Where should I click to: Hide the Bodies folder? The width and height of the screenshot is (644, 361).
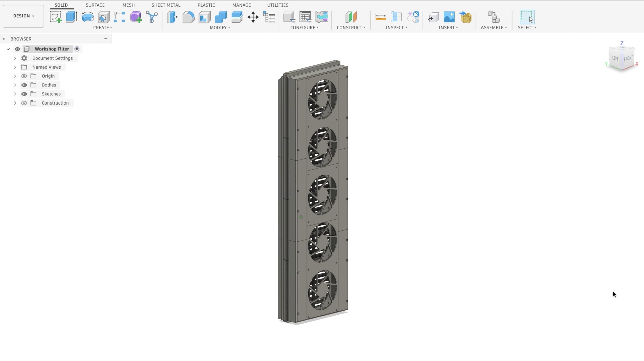(x=24, y=85)
